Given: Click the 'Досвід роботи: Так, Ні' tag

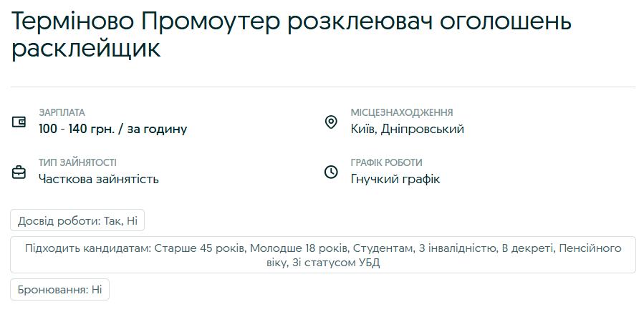Looking at the screenshot, I should (77, 220).
